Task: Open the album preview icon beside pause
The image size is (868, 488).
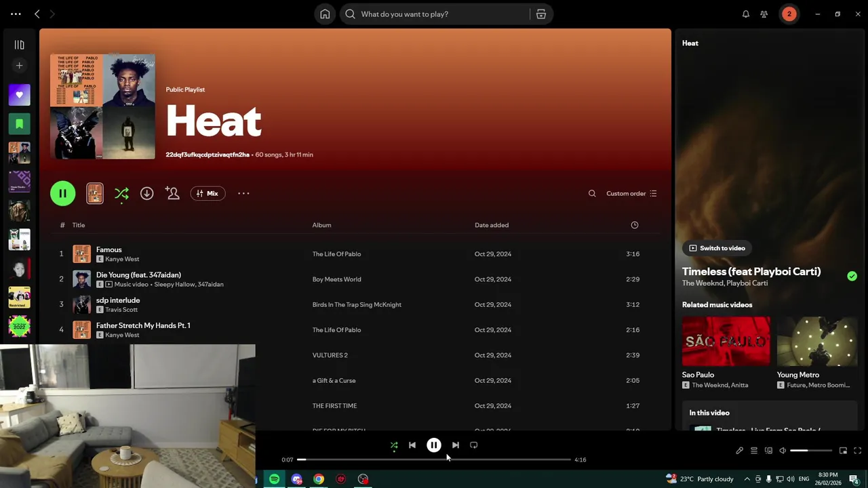Action: [x=95, y=194]
